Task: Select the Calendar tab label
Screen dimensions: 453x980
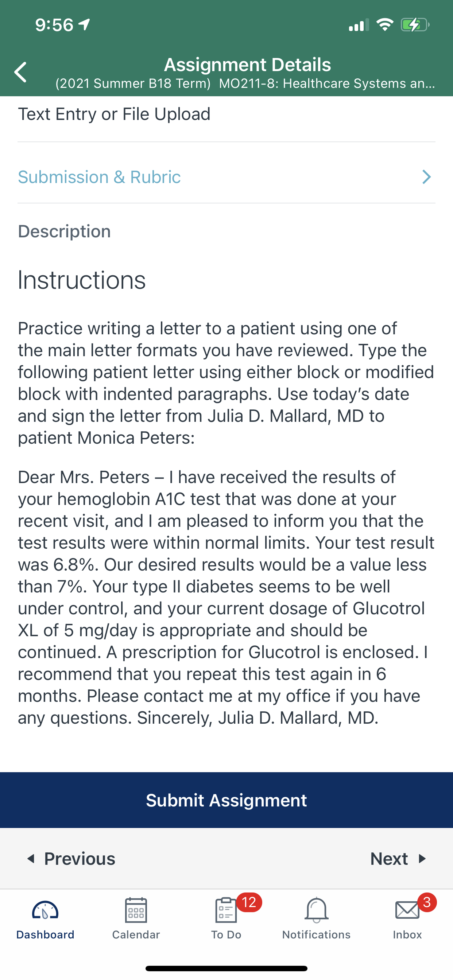Action: point(136,934)
